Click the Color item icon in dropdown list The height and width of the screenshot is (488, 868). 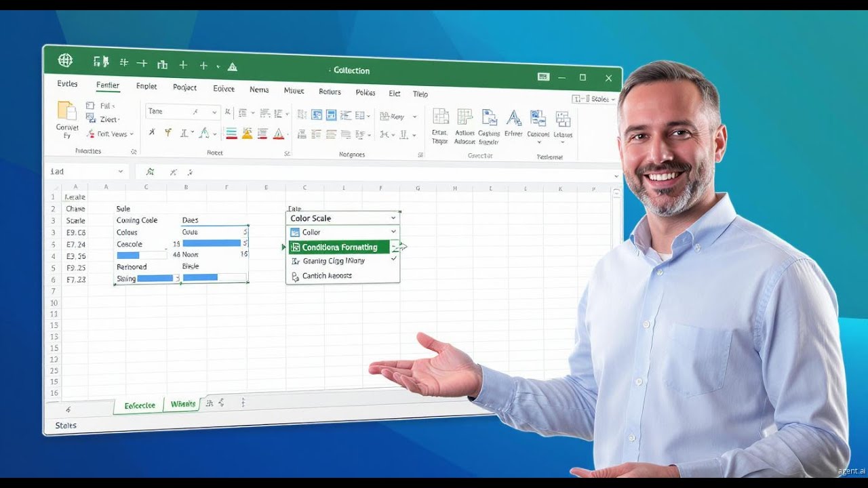[295, 232]
